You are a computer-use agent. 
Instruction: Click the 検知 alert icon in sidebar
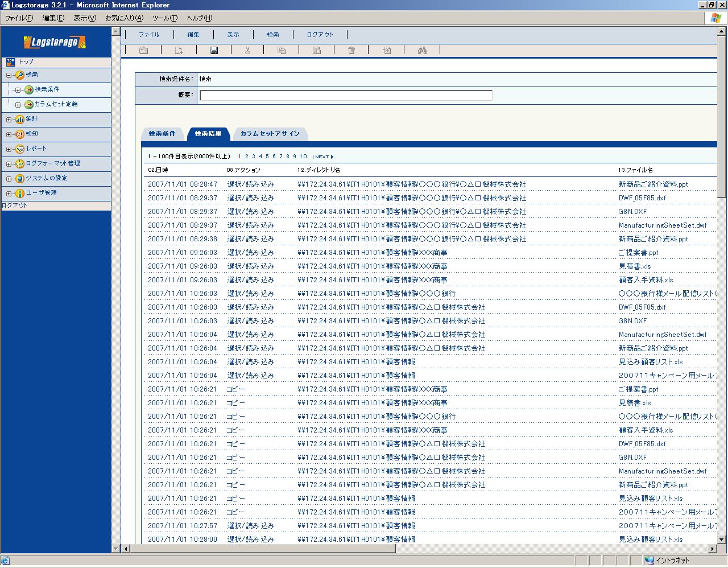[x=20, y=134]
